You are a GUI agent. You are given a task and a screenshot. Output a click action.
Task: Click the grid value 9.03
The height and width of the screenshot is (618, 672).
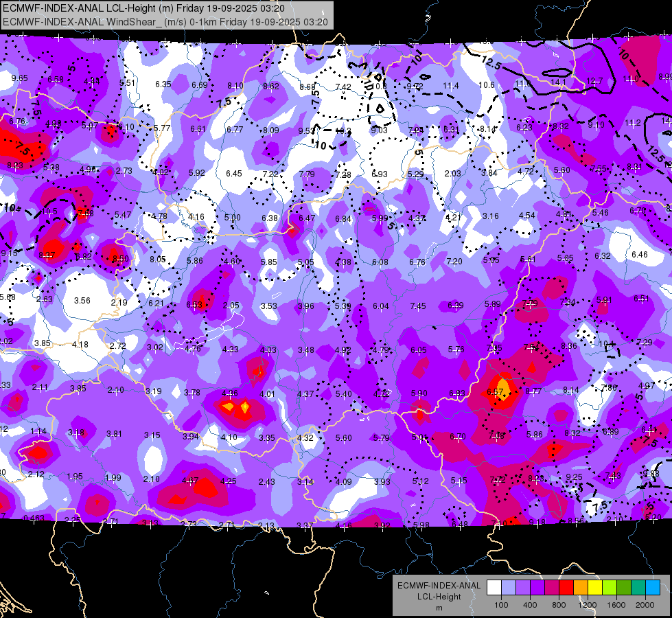click(380, 130)
